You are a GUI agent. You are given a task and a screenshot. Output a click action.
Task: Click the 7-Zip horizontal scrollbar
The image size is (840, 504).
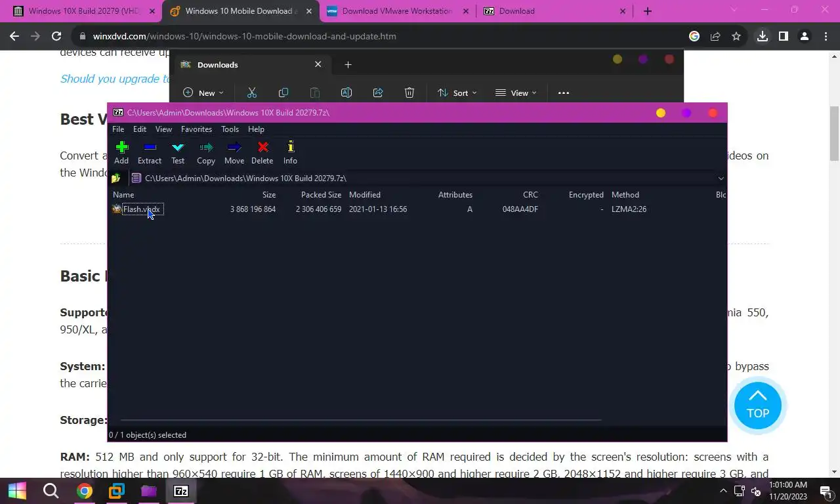[360, 420]
